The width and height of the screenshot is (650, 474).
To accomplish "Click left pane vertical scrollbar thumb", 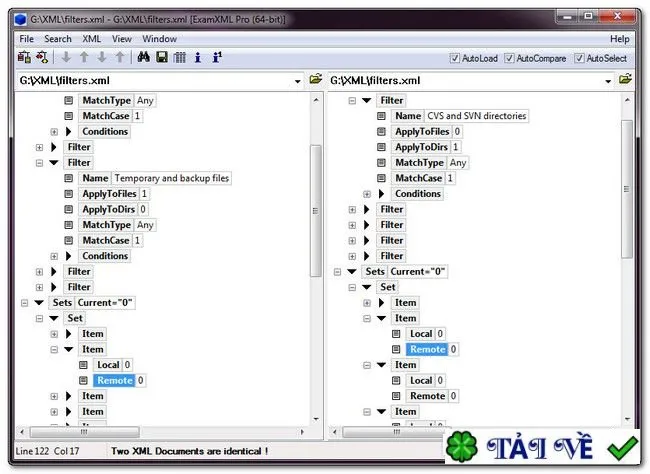I will (x=316, y=211).
